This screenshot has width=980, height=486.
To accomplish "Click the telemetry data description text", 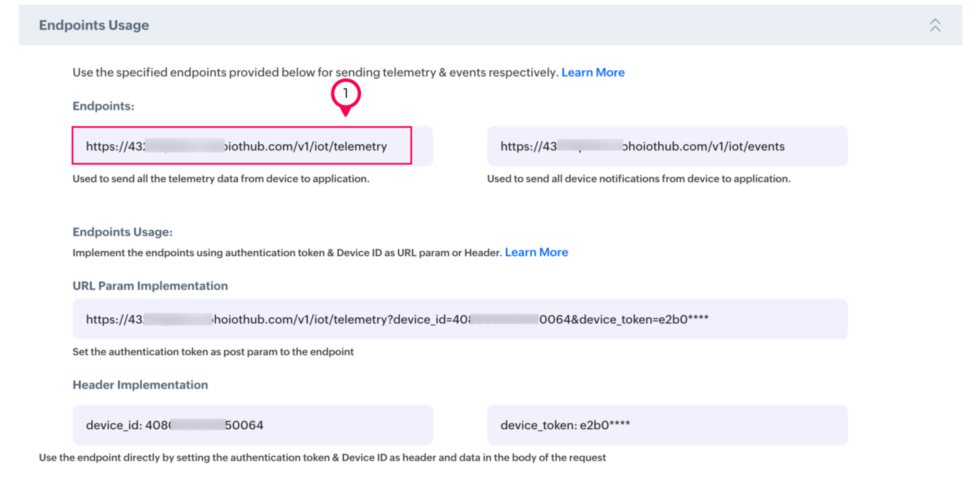I will tap(221, 179).
